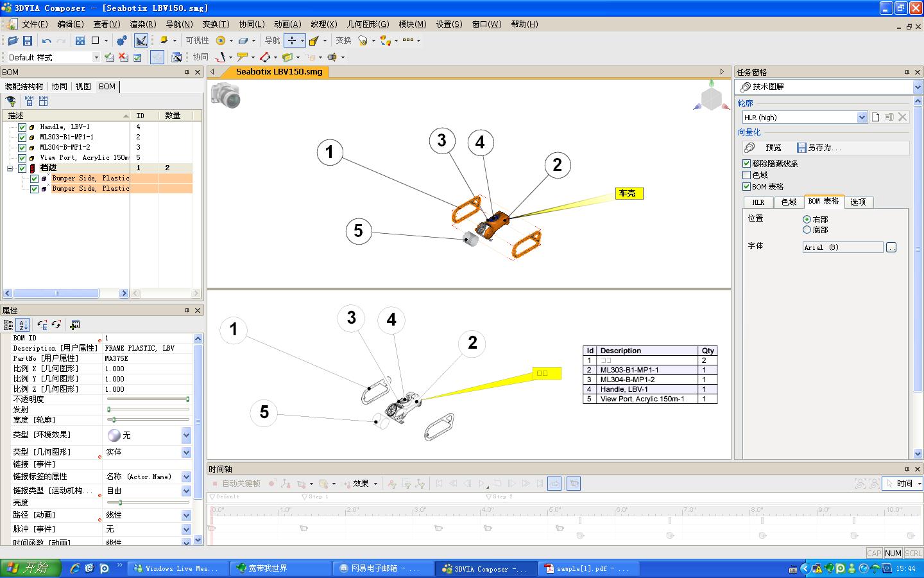924x578 pixels.
Task: Open the sample[1].pdf taskbar item
Action: [588, 568]
